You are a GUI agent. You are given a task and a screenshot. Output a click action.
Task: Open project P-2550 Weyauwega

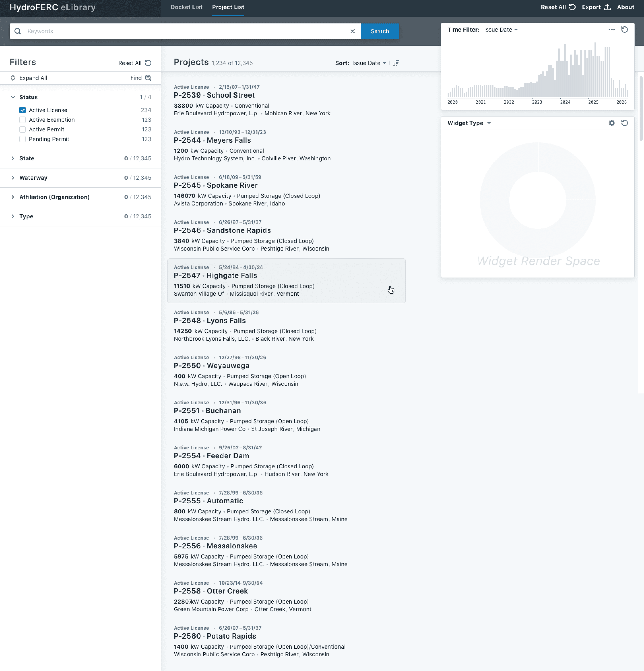[286, 371]
